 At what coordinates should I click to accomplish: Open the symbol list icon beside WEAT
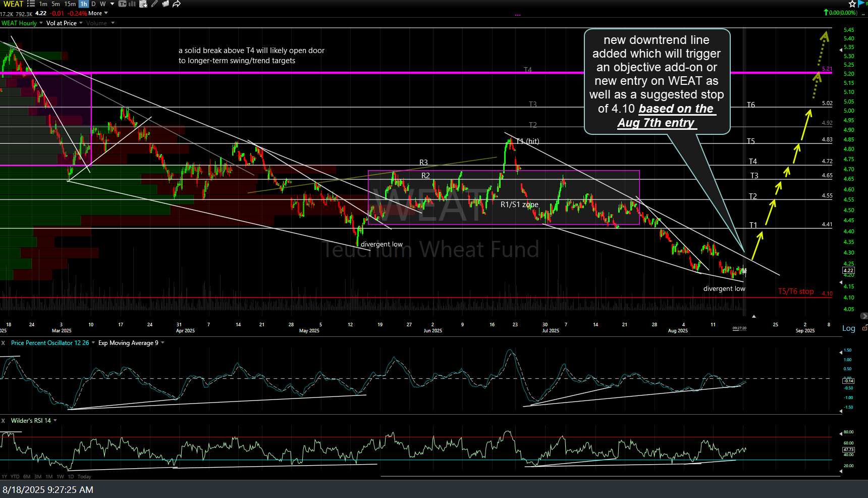(x=31, y=4)
